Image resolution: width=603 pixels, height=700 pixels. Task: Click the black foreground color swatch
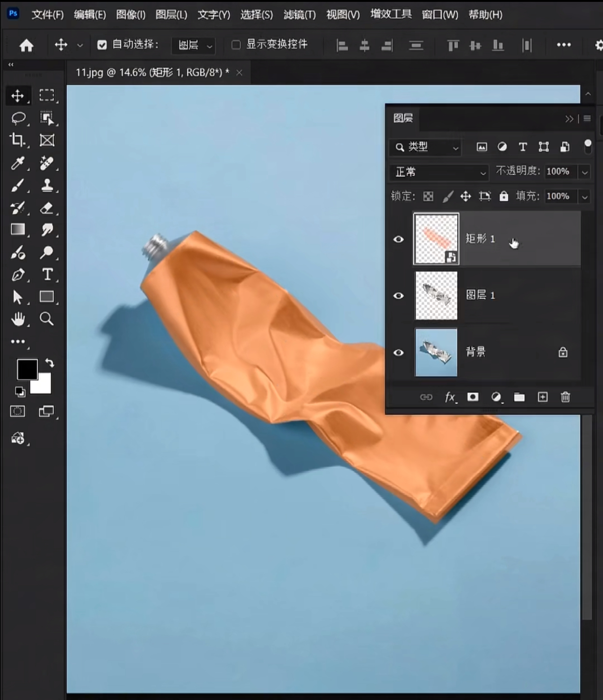pyautogui.click(x=26, y=369)
